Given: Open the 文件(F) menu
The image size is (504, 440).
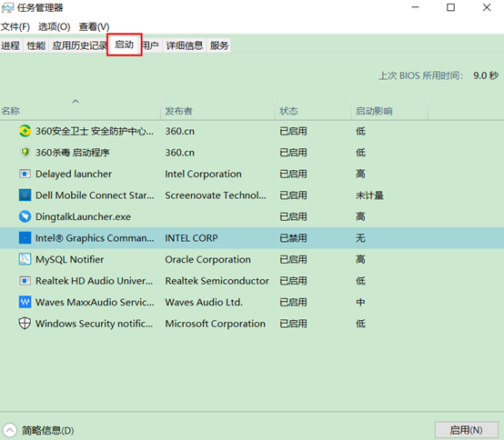Looking at the screenshot, I should 15,26.
